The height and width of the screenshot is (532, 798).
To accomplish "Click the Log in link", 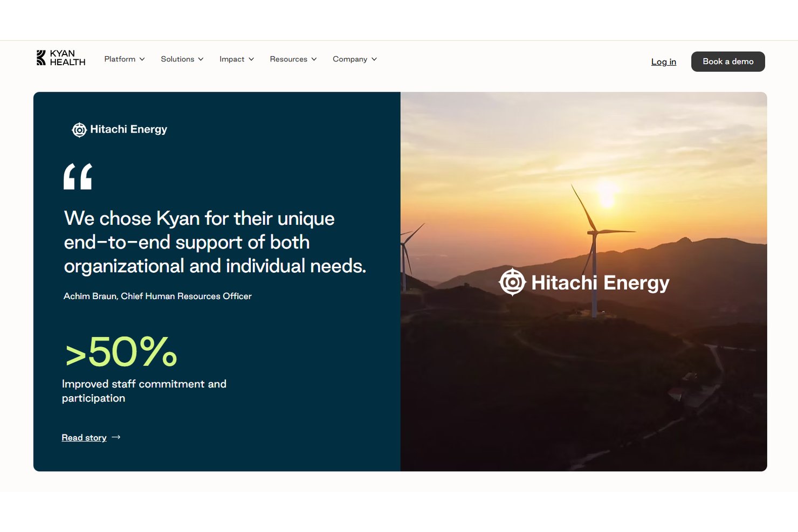I will point(664,62).
